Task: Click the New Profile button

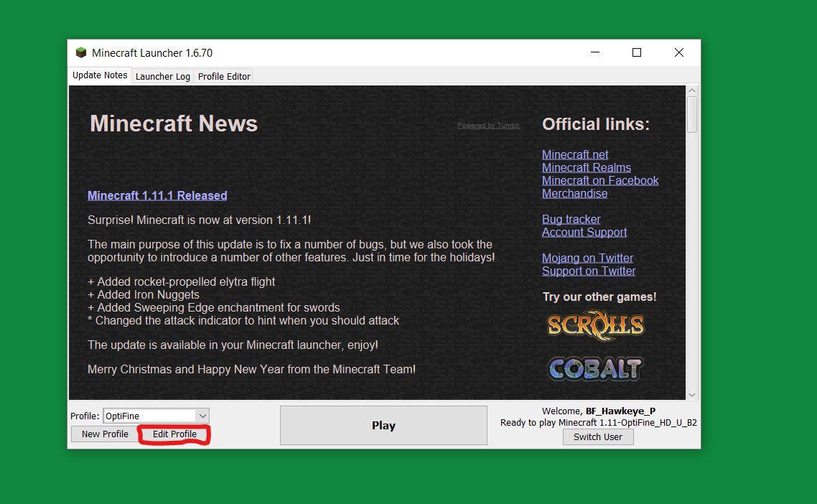Action: tap(105, 434)
